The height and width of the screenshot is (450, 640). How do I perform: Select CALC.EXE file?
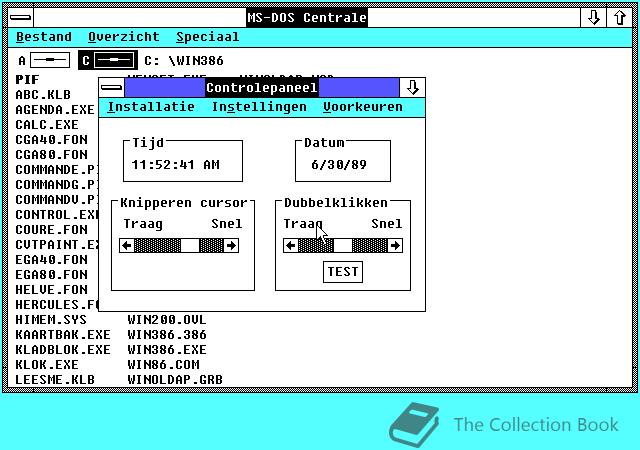point(47,125)
